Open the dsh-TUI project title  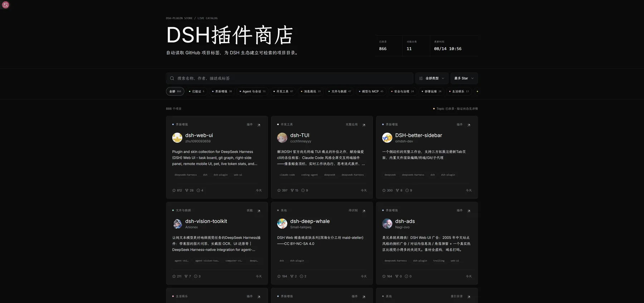(x=300, y=135)
